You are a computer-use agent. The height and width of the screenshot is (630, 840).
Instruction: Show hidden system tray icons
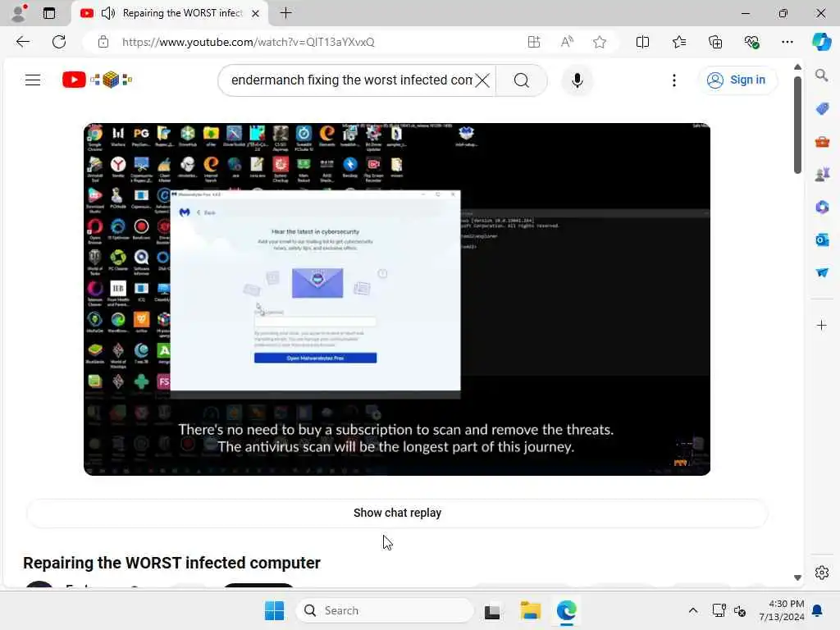tap(692, 610)
